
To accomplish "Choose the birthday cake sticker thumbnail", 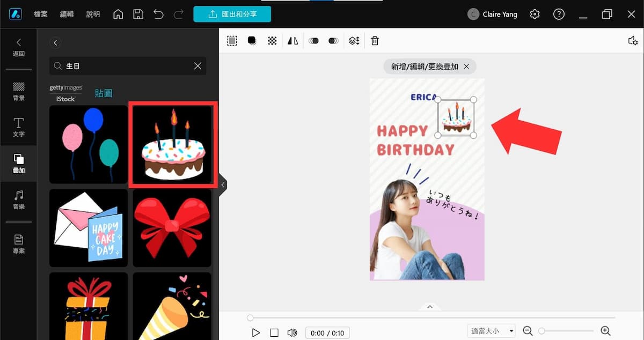I will click(x=172, y=144).
